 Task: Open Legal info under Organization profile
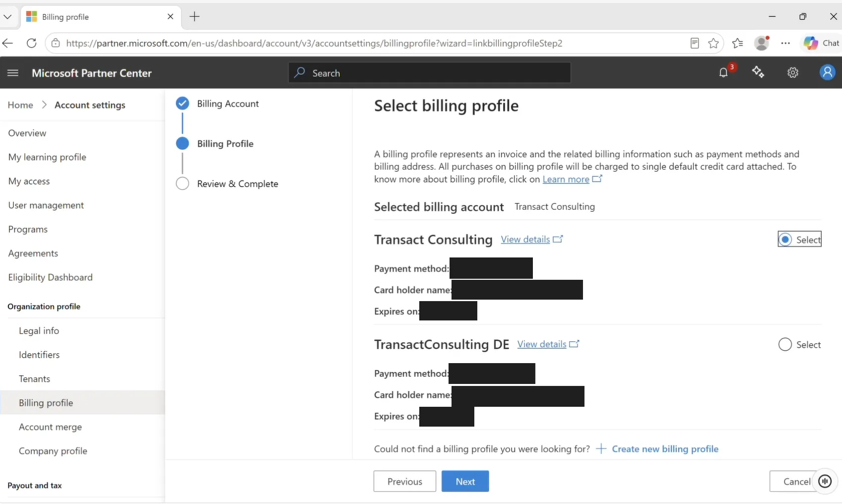[x=39, y=331]
